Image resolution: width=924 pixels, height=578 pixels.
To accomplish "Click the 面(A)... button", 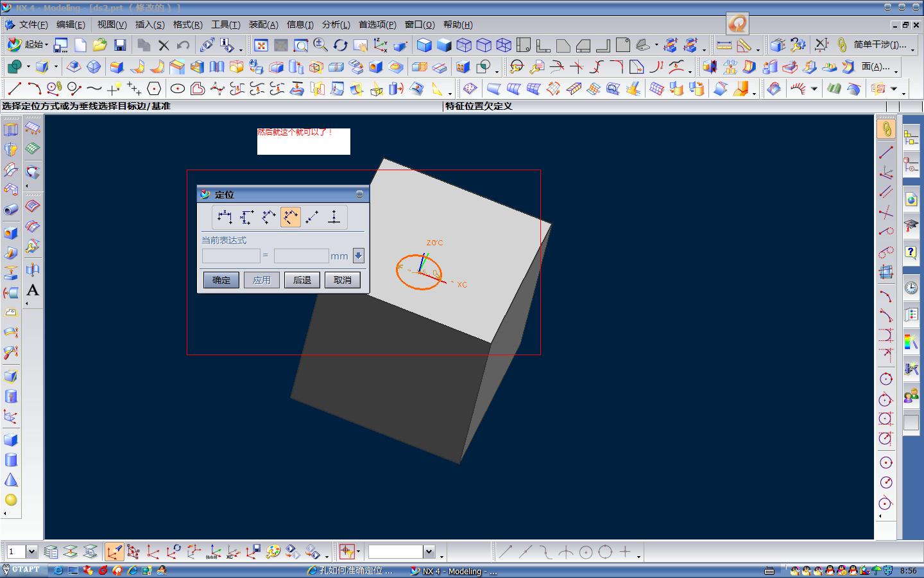I will (x=875, y=67).
